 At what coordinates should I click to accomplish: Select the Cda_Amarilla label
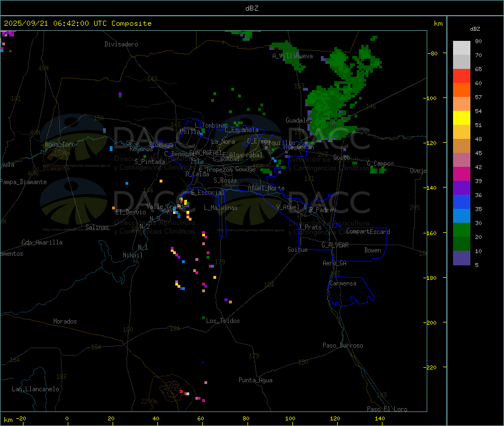point(42,242)
